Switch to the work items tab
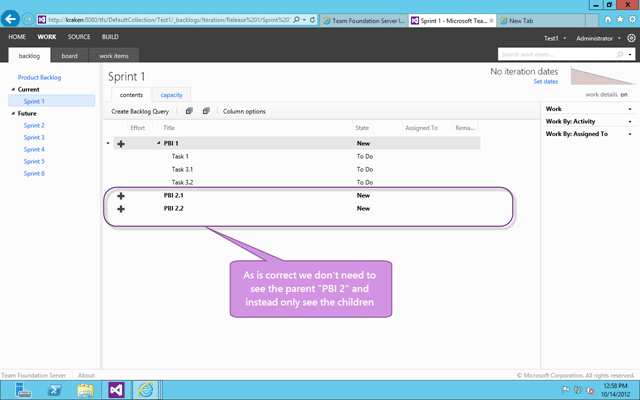This screenshot has width=640, height=400. pos(113,56)
